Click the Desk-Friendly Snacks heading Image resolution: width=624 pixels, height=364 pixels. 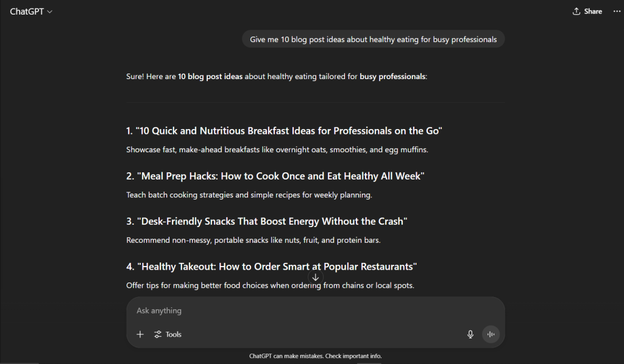[267, 222]
